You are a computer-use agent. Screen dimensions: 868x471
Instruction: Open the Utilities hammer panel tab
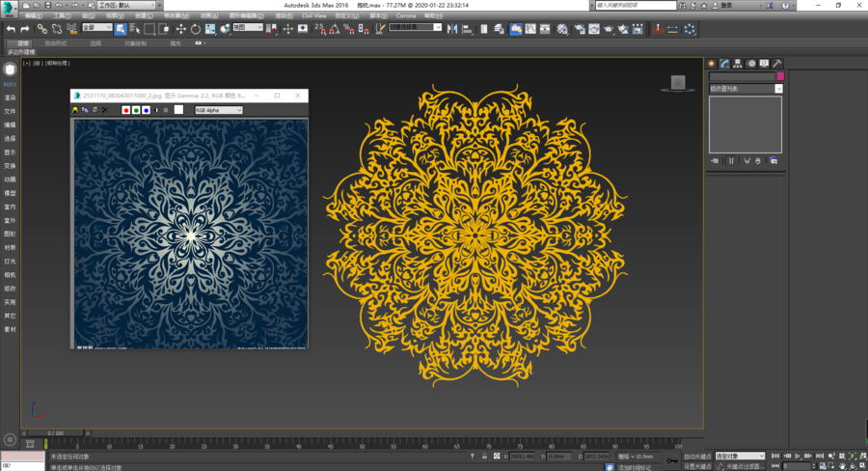[x=776, y=64]
